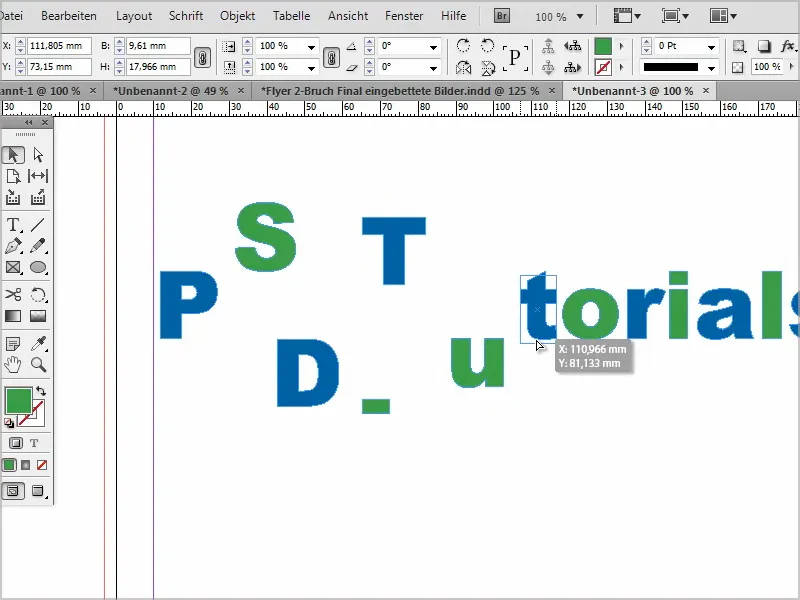Apply gradient from the toolbox

(x=26, y=465)
